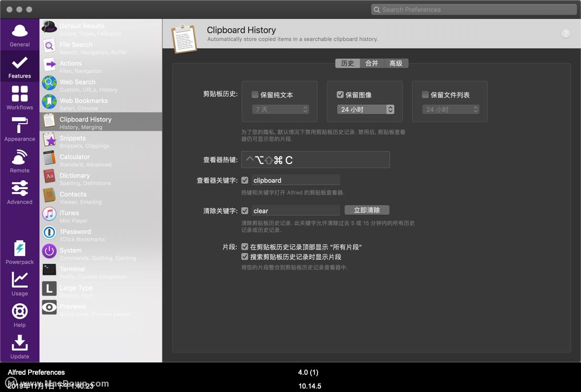This screenshot has height=392, width=581.
Task: Open the Workflows section
Action: click(x=20, y=98)
